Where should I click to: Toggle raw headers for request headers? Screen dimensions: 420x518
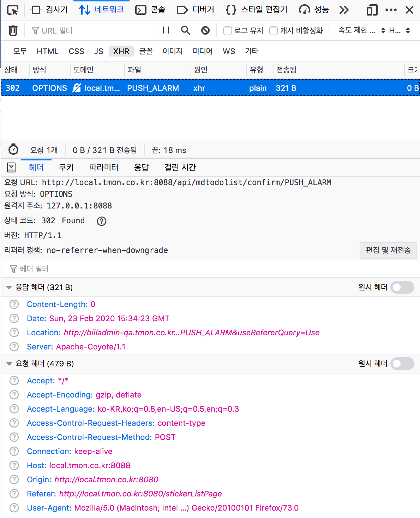[403, 364]
